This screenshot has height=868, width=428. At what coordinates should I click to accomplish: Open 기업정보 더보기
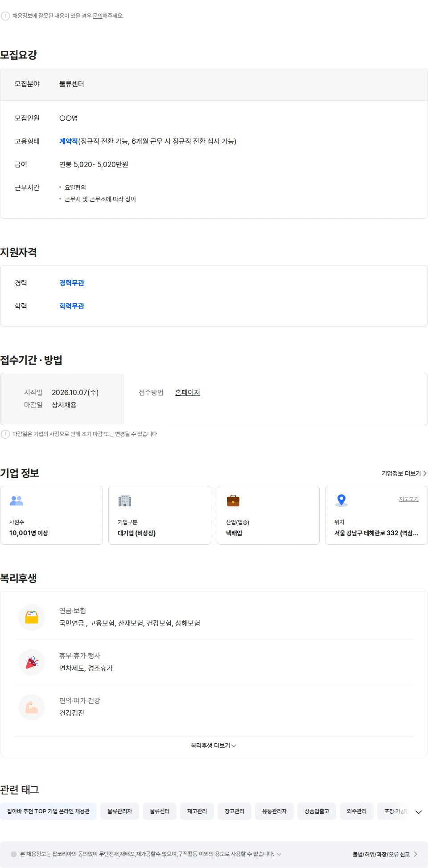[x=404, y=473]
